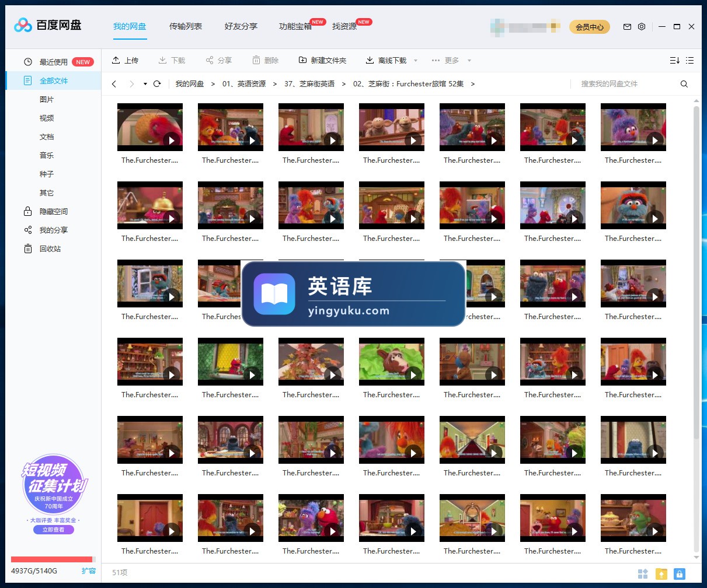This screenshot has height=588, width=707.
Task: Expand the chevron after 我的网盘 breadcrumb
Action: (213, 84)
